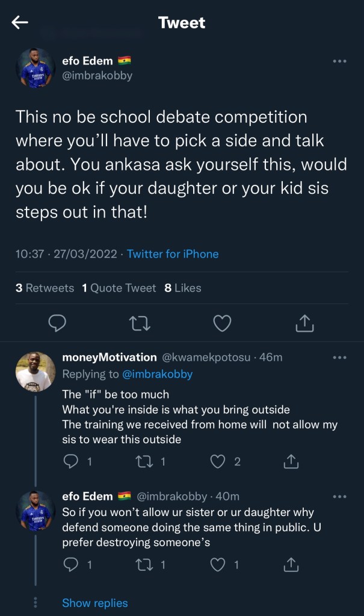Image resolution: width=364 pixels, height=616 pixels.
Task: Expand the Show replies link
Action: tap(95, 603)
